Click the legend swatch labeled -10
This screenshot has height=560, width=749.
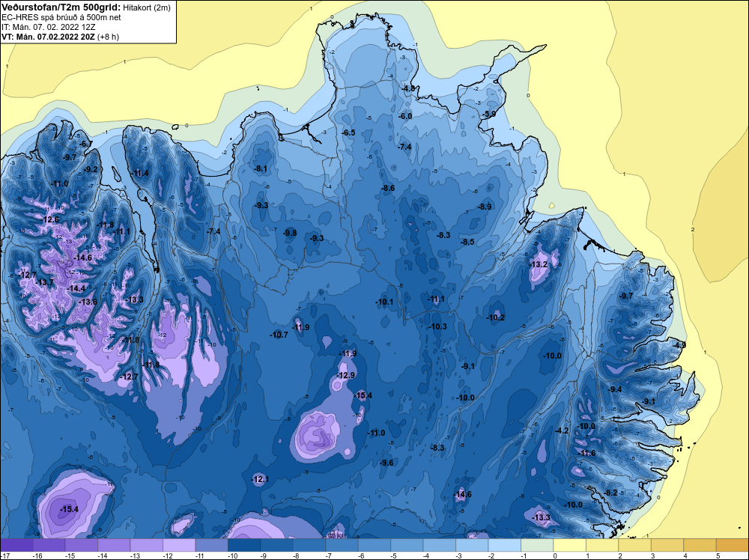[x=243, y=545]
